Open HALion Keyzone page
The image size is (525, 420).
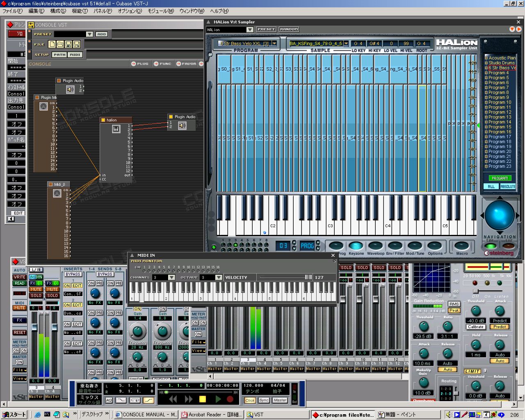pyautogui.click(x=356, y=246)
